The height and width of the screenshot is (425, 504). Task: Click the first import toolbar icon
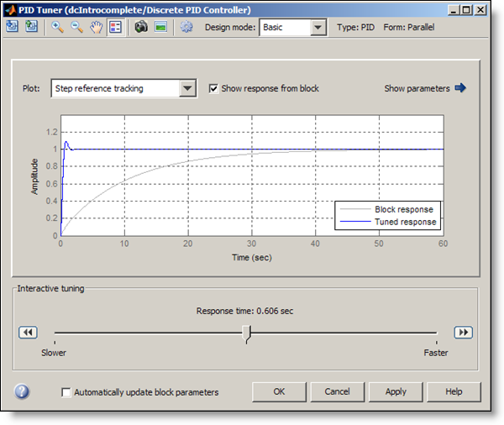click(x=13, y=27)
